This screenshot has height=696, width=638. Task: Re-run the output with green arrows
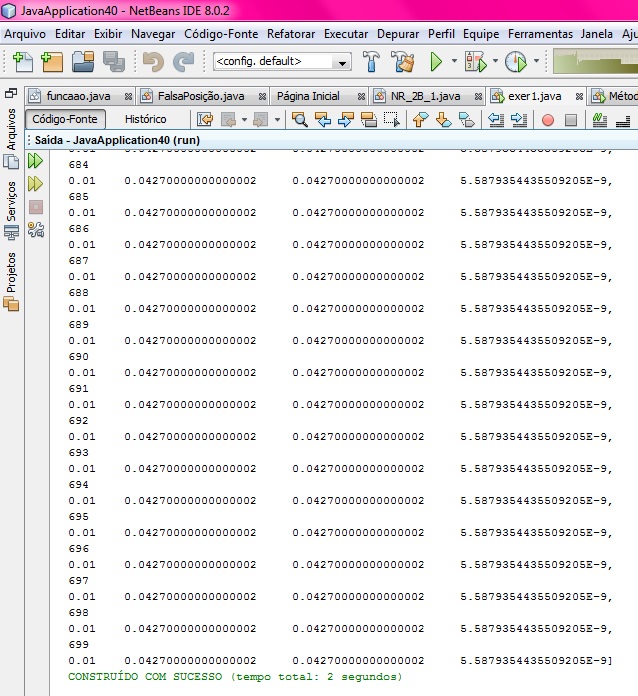(x=36, y=161)
